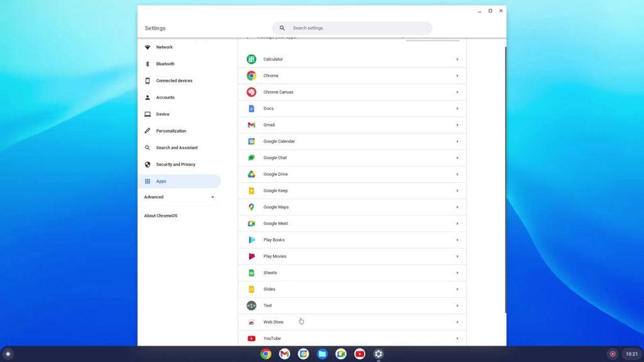Open Network settings in sidebar
Screen dimensions: 644x362
[x=179, y=47]
